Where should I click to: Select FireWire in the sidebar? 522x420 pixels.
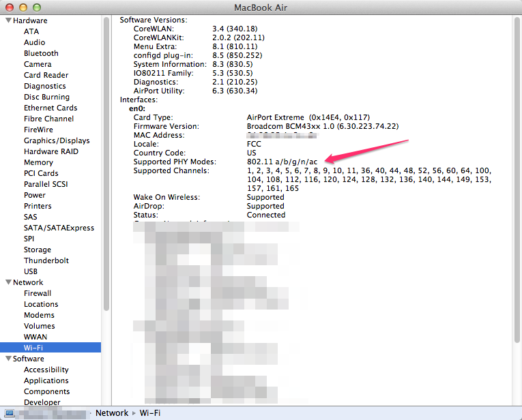38,130
